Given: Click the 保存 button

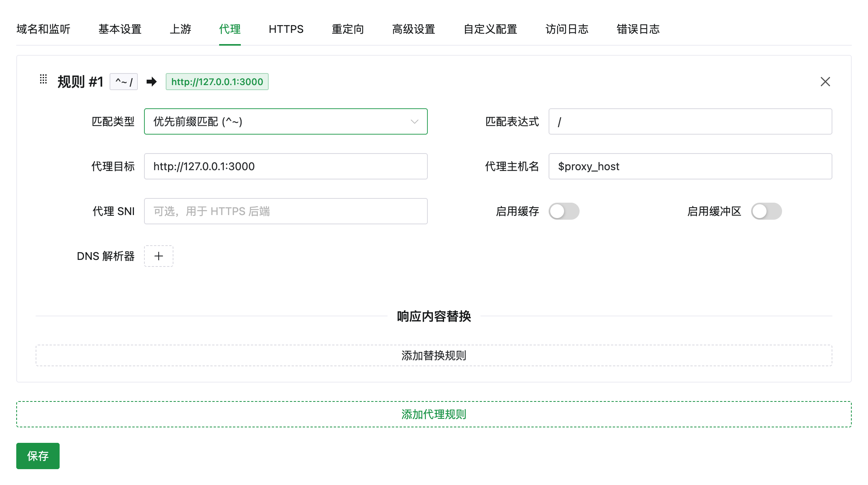Looking at the screenshot, I should (38, 456).
